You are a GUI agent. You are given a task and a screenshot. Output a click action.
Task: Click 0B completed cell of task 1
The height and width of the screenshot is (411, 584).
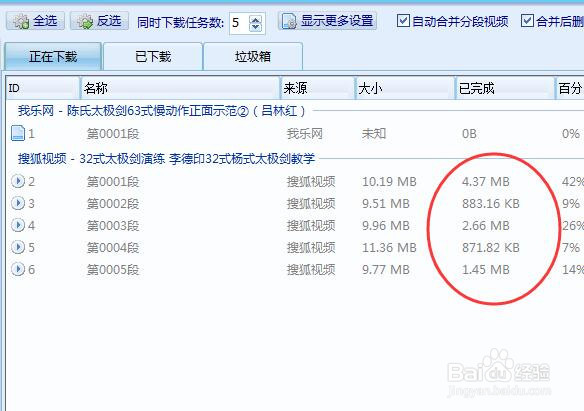[469, 134]
